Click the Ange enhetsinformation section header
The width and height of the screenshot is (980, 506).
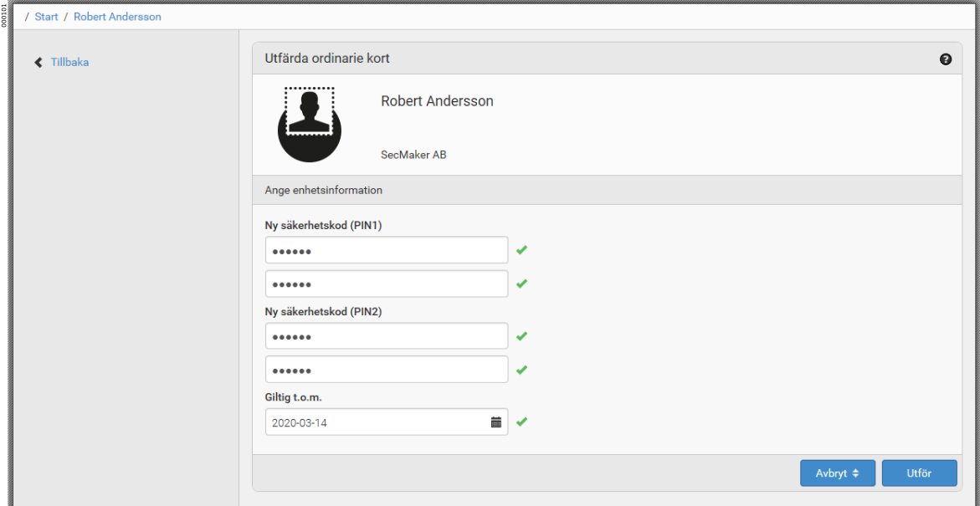[323, 190]
